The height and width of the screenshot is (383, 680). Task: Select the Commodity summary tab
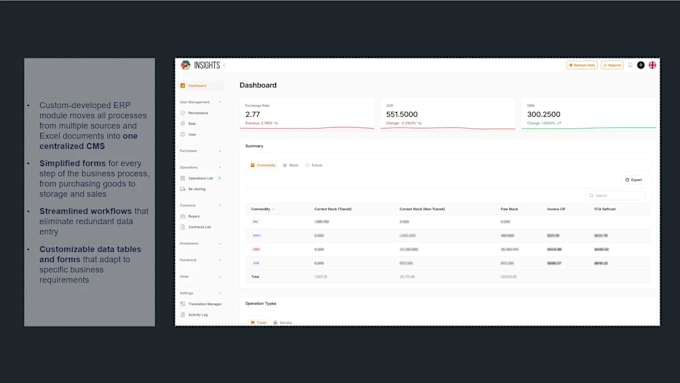coord(263,165)
